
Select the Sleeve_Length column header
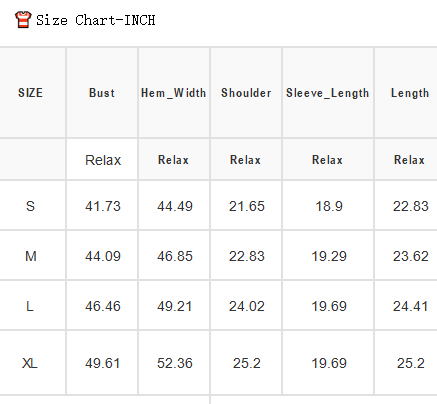tap(328, 93)
